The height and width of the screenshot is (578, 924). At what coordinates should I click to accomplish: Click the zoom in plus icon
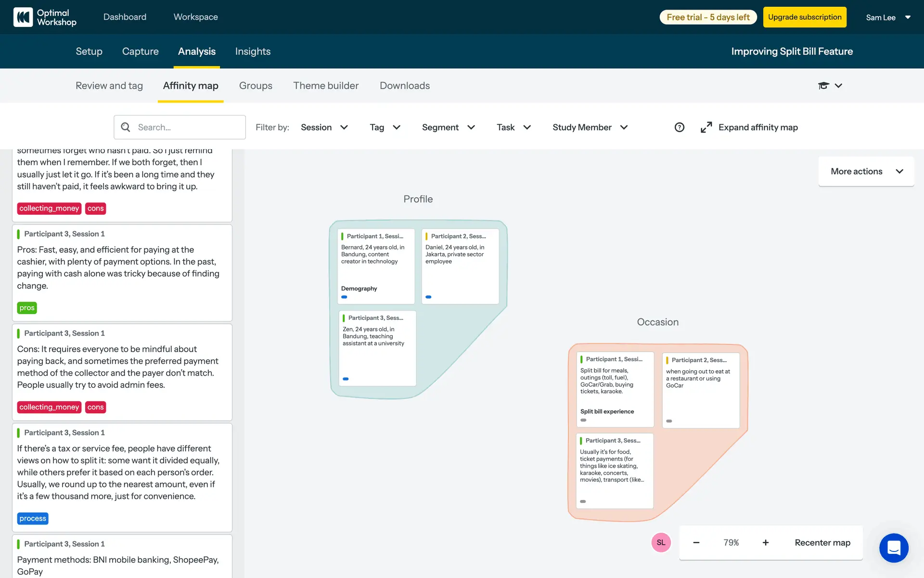[765, 542]
